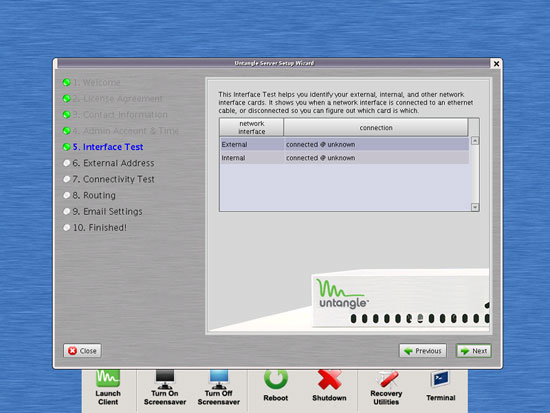This screenshot has height=413, width=550.
Task: Go to the Next wizard step
Action: [474, 351]
